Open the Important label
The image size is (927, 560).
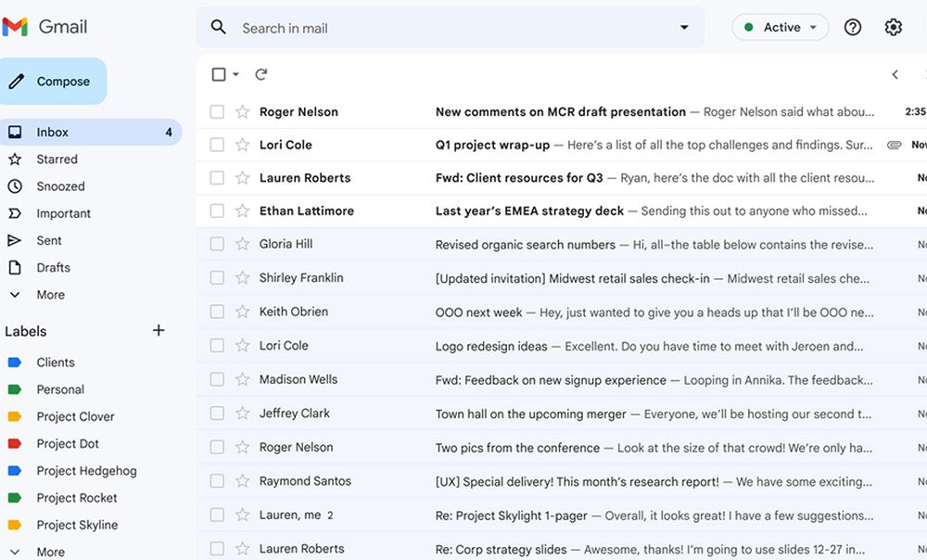tap(62, 212)
